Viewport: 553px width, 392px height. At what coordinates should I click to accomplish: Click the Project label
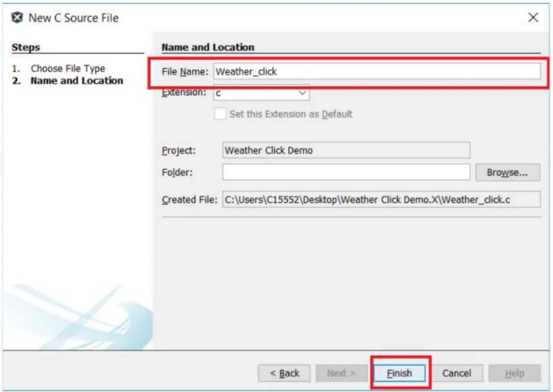(x=178, y=151)
